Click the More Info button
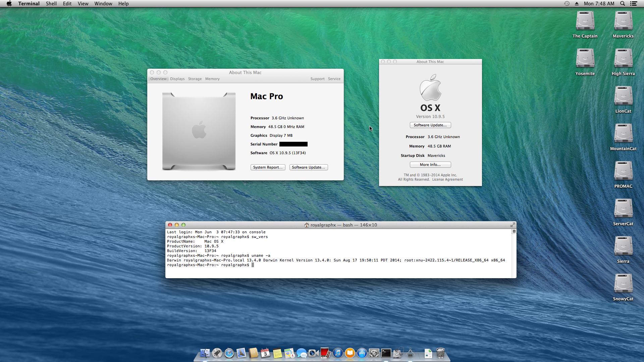The height and width of the screenshot is (362, 644). tap(430, 165)
